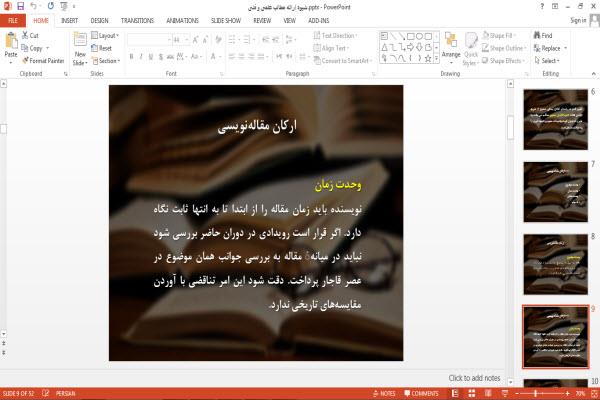Switch to the ADD-INS tab
Screen dimensions: 600x400
coord(319,21)
